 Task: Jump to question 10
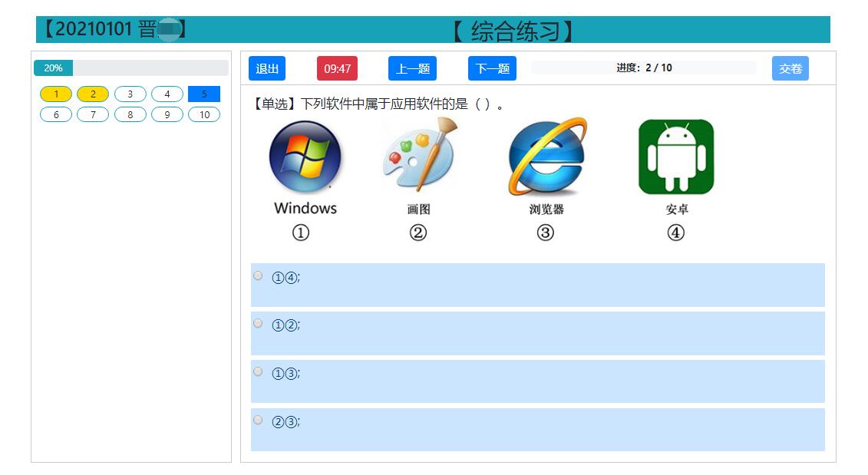pyautogui.click(x=204, y=114)
